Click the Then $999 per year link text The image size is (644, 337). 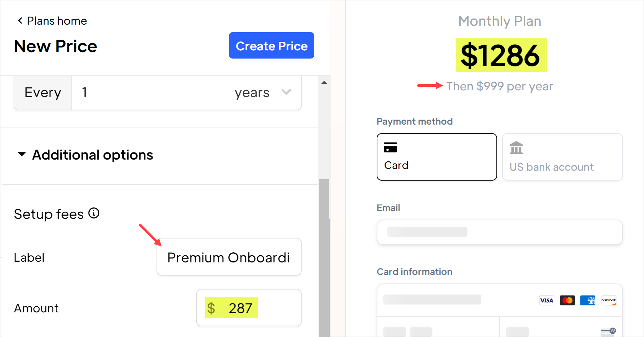click(x=499, y=86)
